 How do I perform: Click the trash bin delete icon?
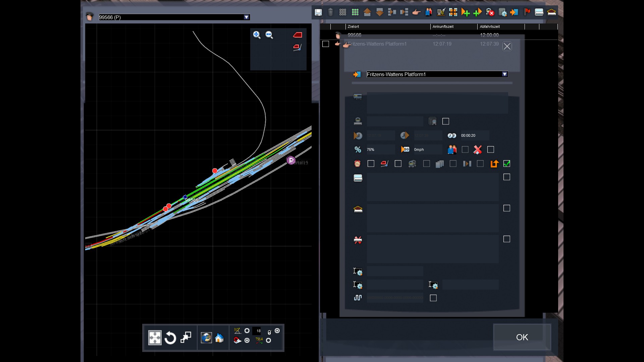[x=330, y=12]
